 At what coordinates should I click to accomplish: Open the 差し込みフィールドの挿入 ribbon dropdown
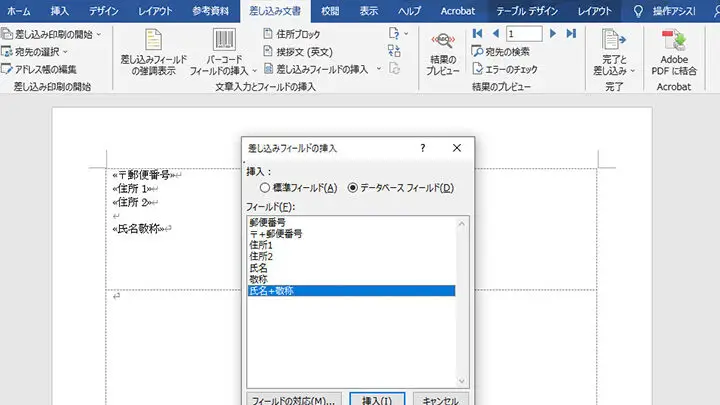[320, 69]
